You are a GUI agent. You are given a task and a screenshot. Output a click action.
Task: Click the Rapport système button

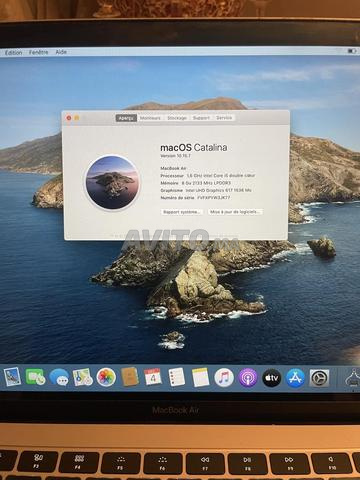click(182, 212)
